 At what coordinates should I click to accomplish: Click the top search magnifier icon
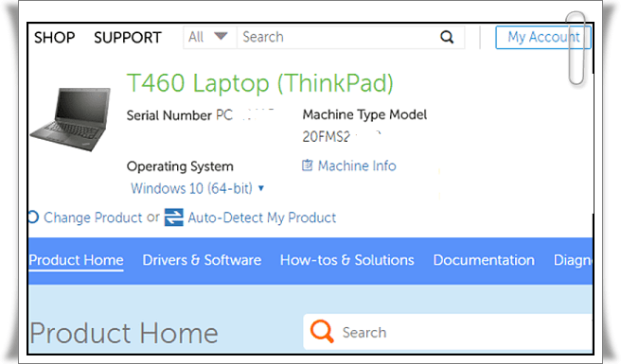(447, 37)
